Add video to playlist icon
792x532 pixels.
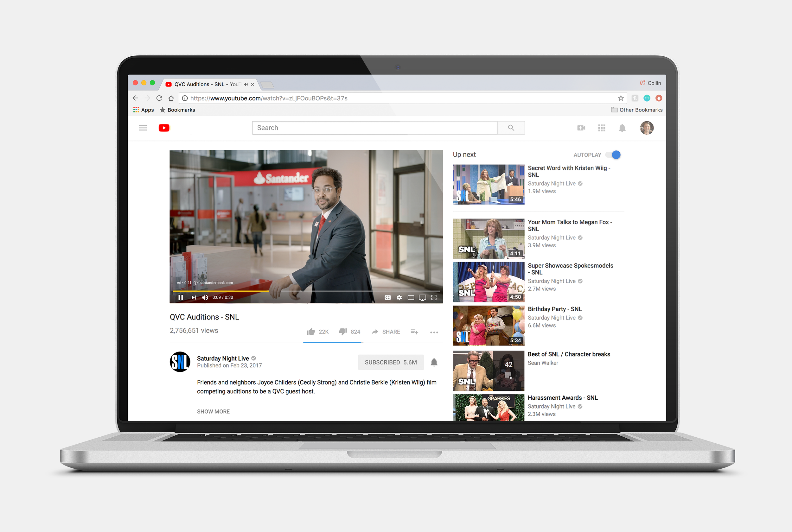414,332
